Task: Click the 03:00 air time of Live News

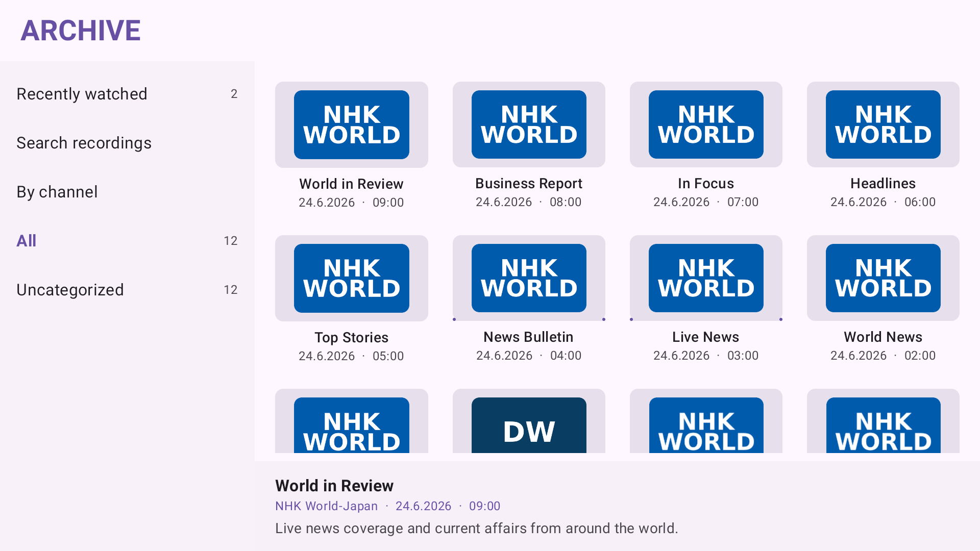Action: point(743,356)
